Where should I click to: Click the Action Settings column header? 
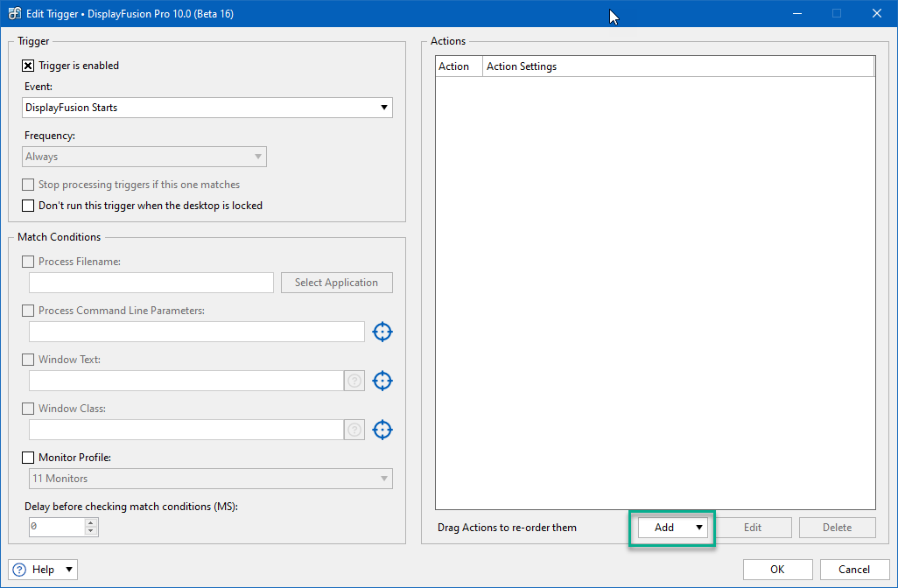click(x=678, y=66)
